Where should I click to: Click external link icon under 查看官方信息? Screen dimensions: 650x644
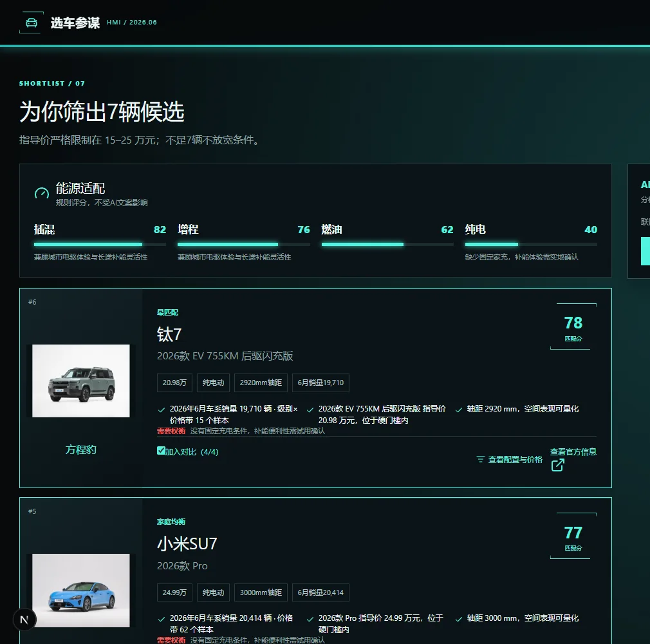coord(557,465)
